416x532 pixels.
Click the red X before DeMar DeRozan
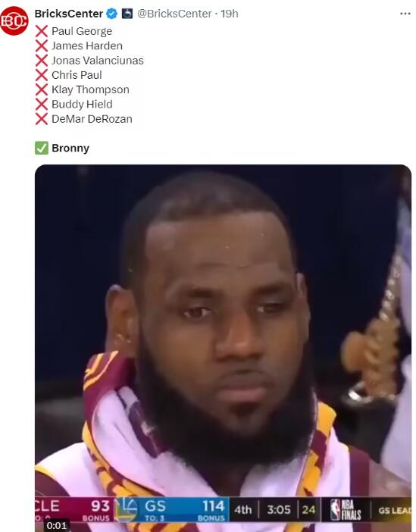point(42,119)
